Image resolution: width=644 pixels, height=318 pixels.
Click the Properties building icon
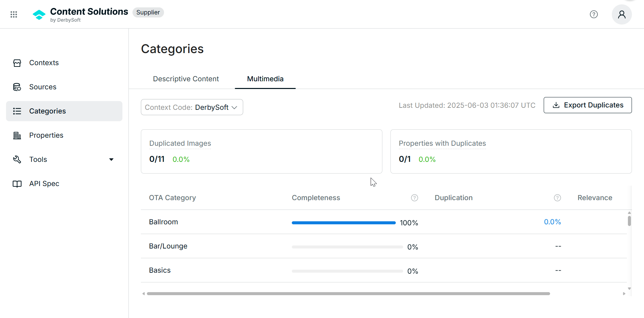17,135
